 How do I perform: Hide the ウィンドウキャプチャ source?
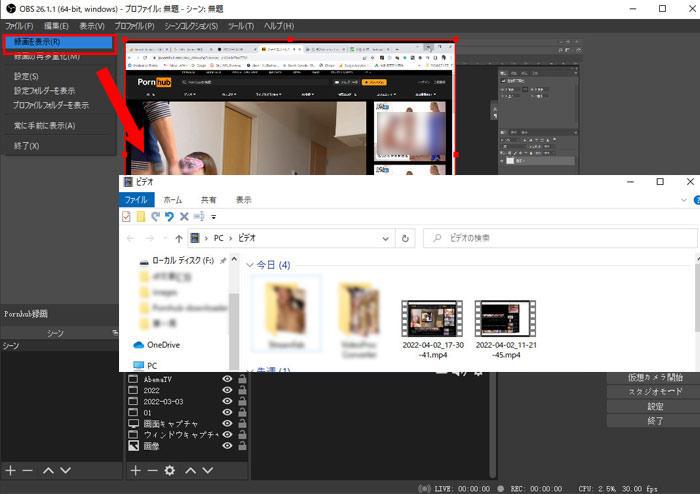click(227, 434)
